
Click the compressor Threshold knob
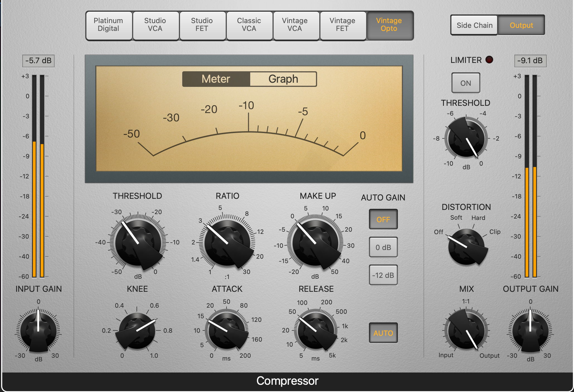coord(138,243)
